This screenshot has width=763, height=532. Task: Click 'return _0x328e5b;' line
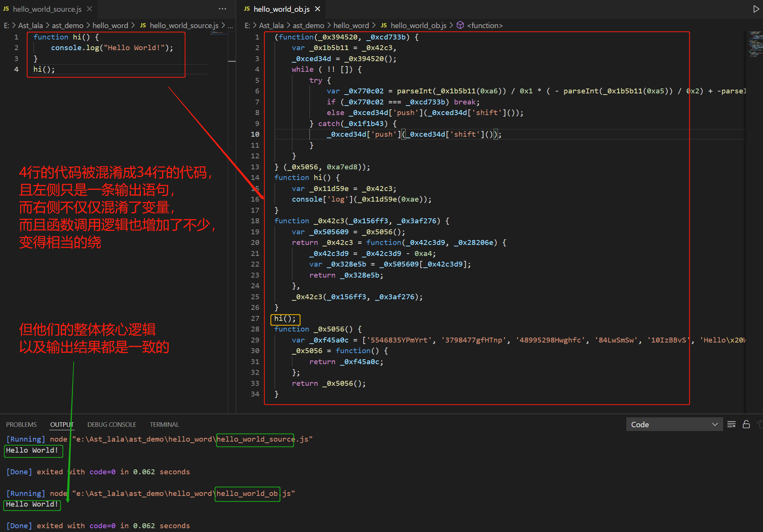coord(346,275)
